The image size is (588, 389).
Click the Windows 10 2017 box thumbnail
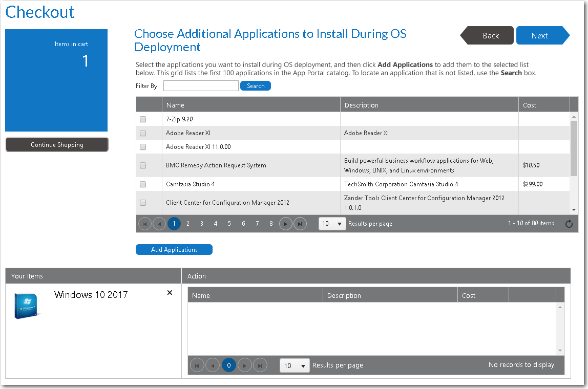[x=28, y=306]
